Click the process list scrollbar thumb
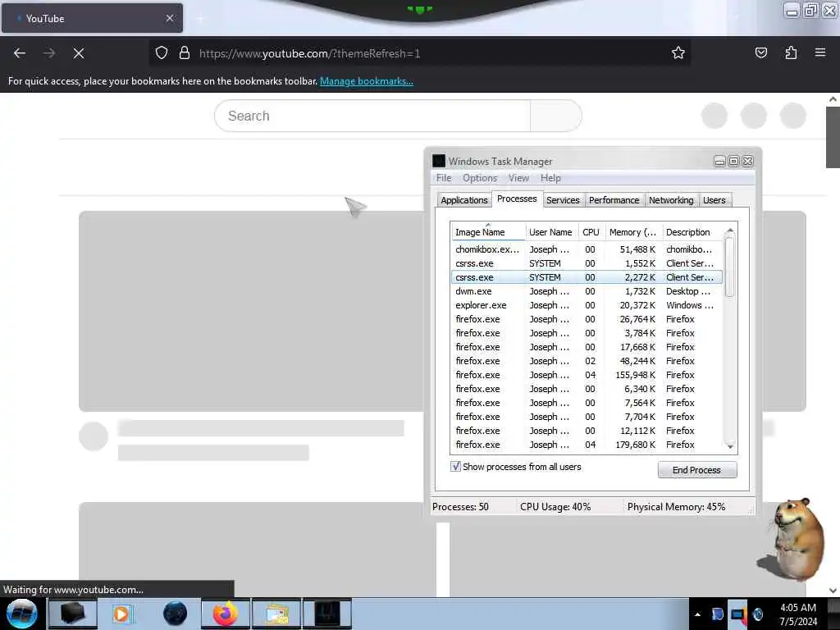840x630 pixels. [729, 267]
